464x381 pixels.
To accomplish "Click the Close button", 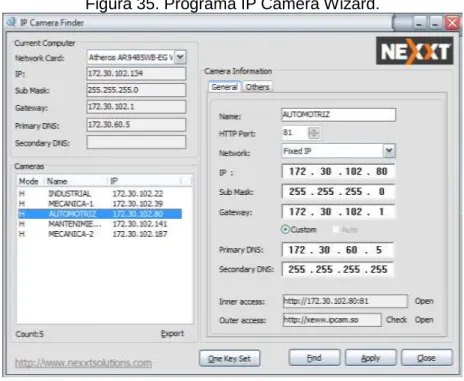I will [427, 358].
